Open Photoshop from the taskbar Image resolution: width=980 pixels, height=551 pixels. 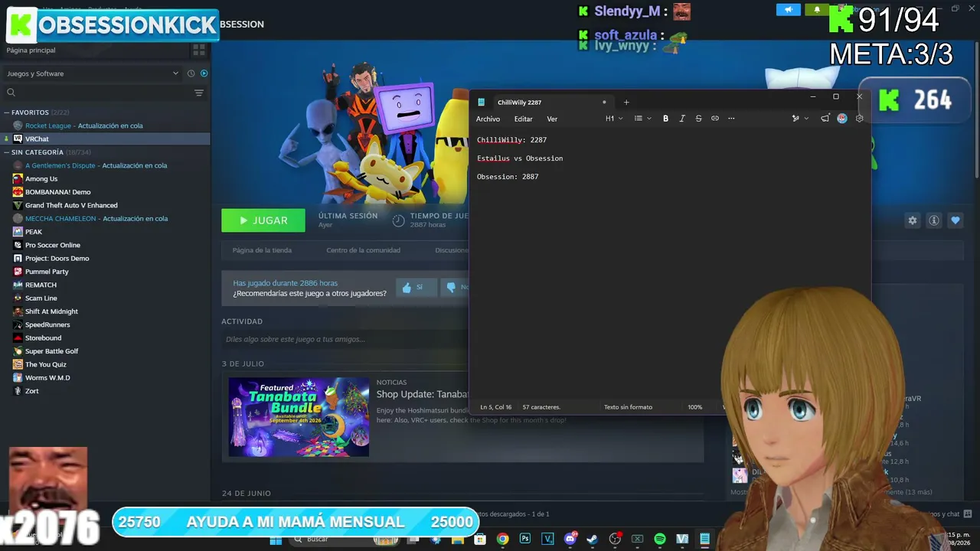tap(525, 539)
